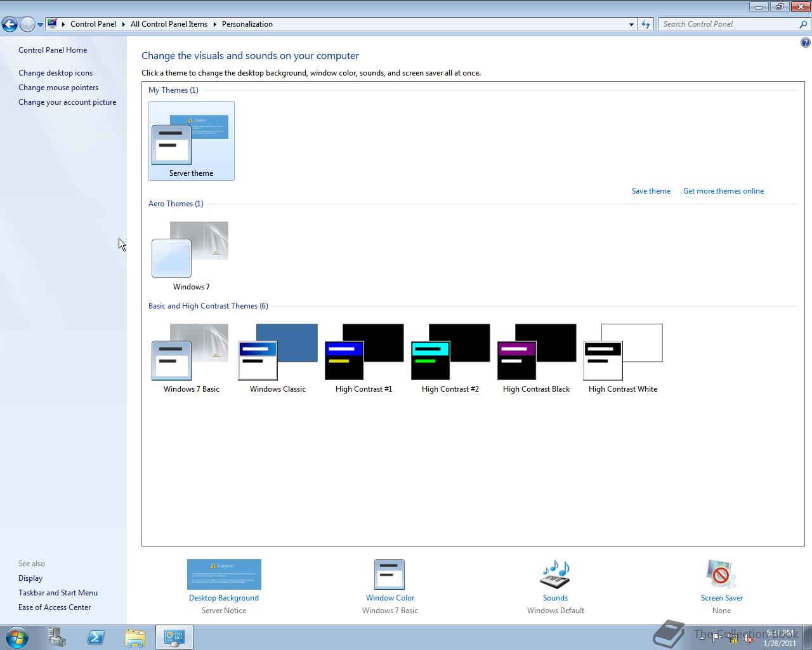Click the network tray icon
This screenshot has height=650, width=812.
click(733, 638)
